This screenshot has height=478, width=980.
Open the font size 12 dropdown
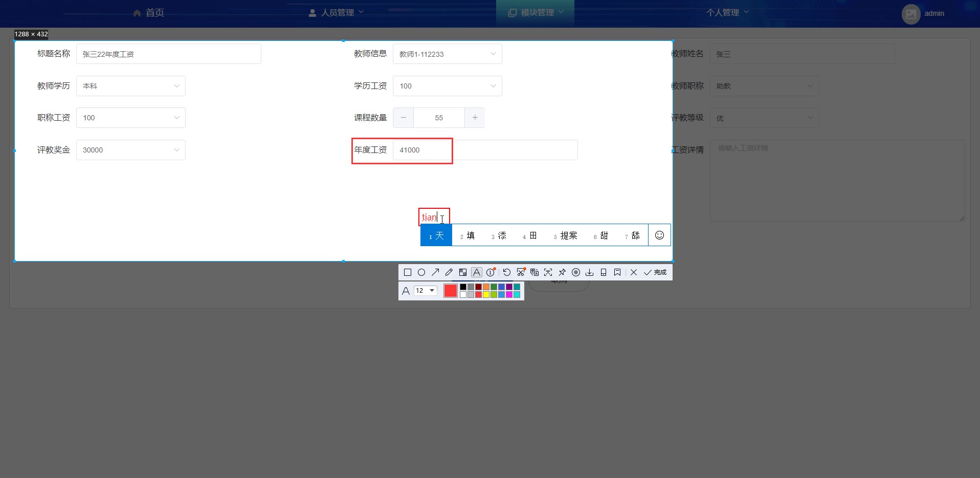[x=426, y=291]
